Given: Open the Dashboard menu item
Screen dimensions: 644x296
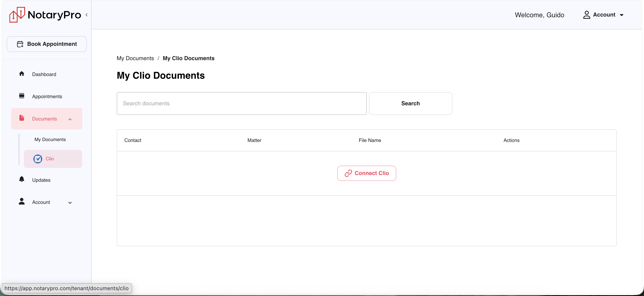Looking at the screenshot, I should [x=47, y=74].
